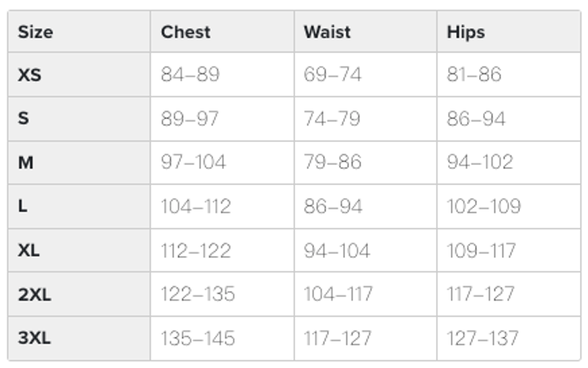Click chest value 135–145 for 3XL
Image resolution: width=588 pixels, height=368 pixels.
point(198,338)
